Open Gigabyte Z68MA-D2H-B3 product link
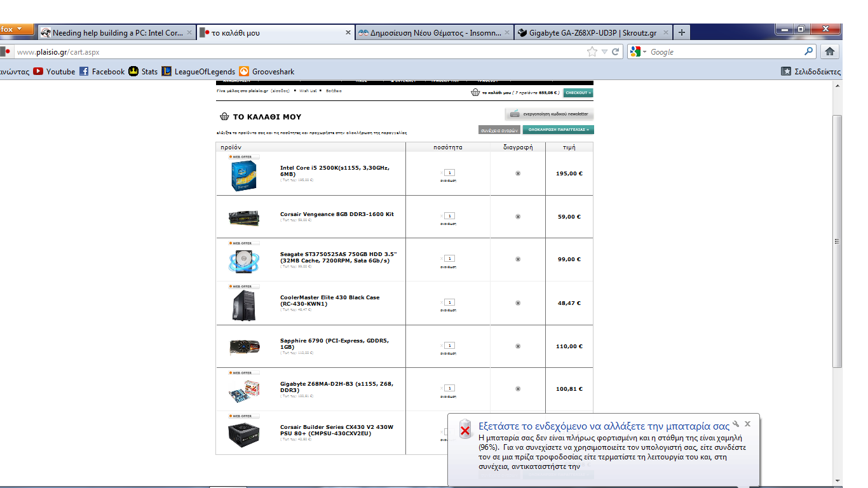This screenshot has width=868, height=488. [x=337, y=387]
